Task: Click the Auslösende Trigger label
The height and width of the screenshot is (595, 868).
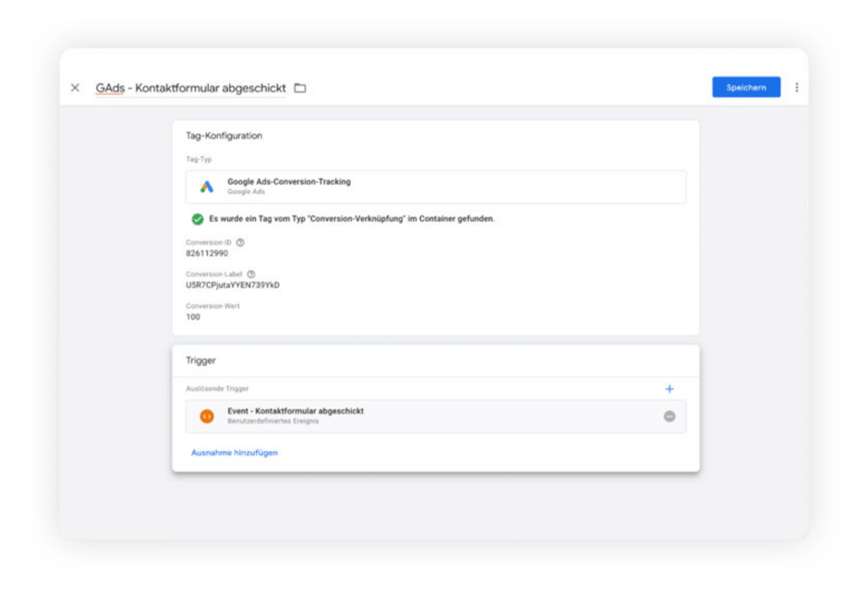Action: tap(217, 389)
